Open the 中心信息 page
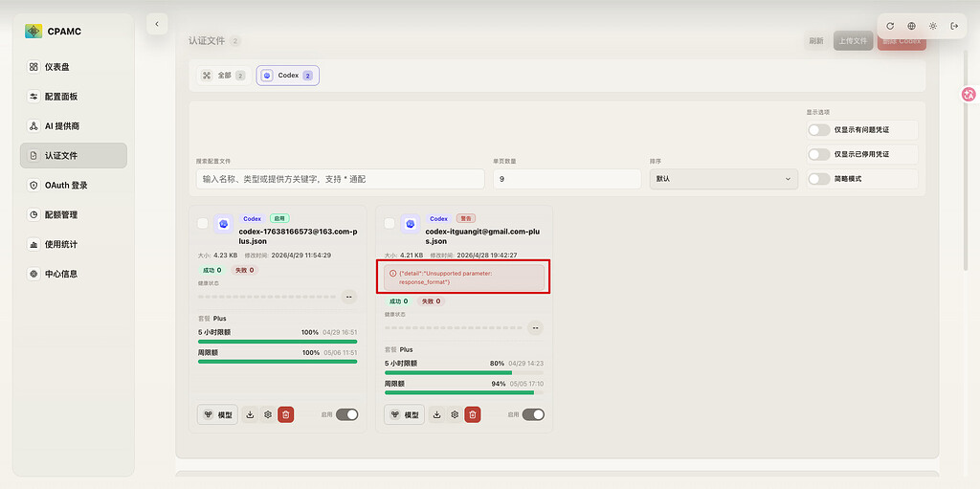980x489 pixels. point(74,274)
